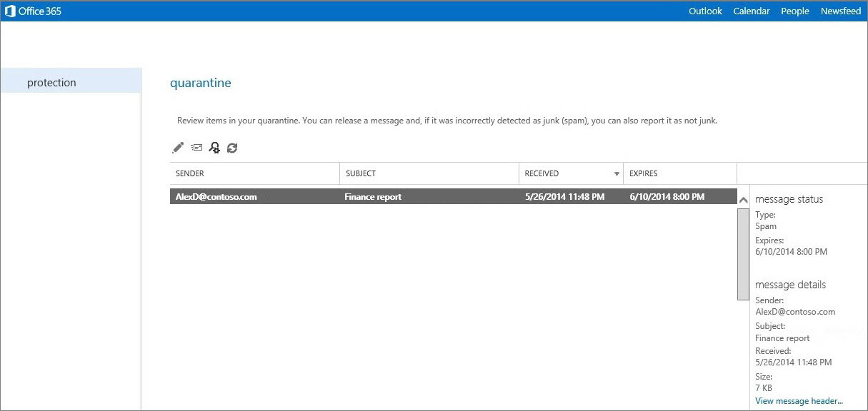868x411 pixels.
Task: Select protection in the left sidebar
Action: pos(51,83)
